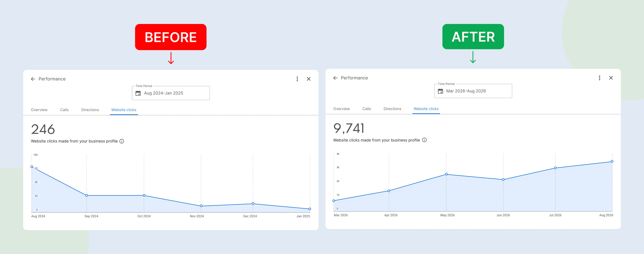The image size is (644, 254).
Task: Click the back arrow in Before Performance panel
Action: 33,79
